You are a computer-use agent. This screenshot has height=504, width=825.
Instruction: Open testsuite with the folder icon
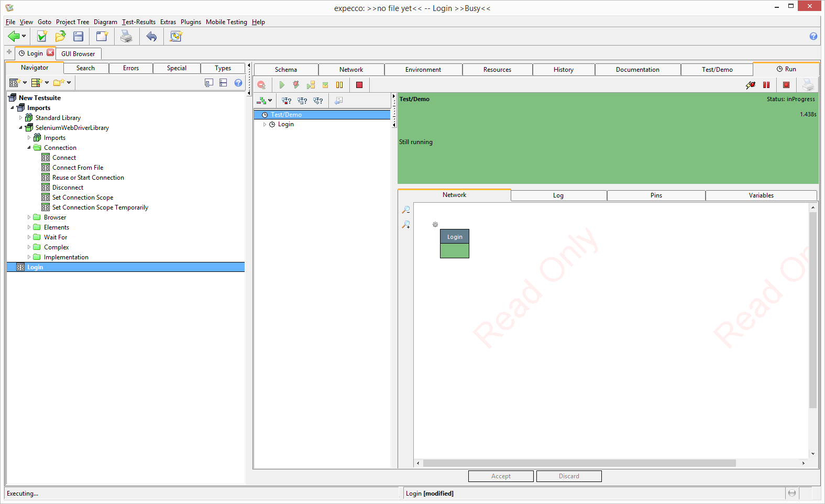tap(60, 36)
